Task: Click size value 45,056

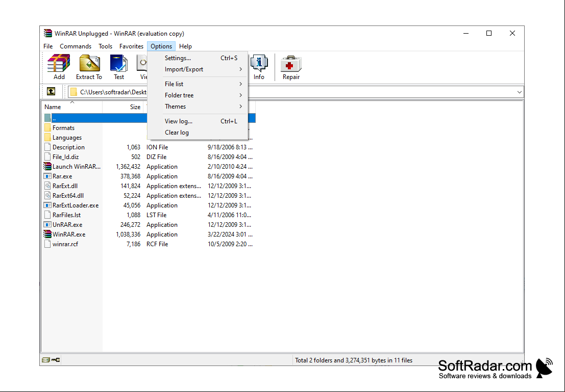Action: (x=132, y=205)
